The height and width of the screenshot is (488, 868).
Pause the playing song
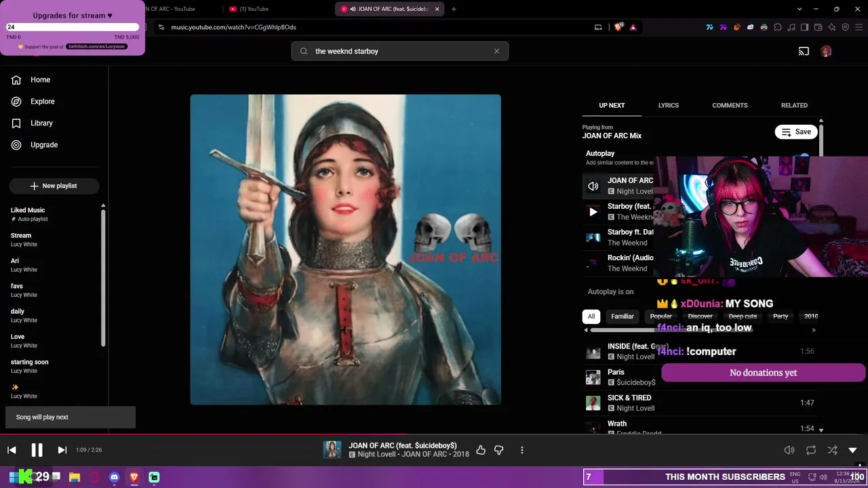37,450
